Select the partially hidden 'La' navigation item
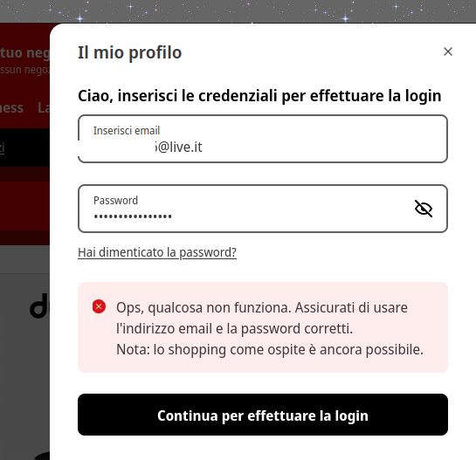 44,108
